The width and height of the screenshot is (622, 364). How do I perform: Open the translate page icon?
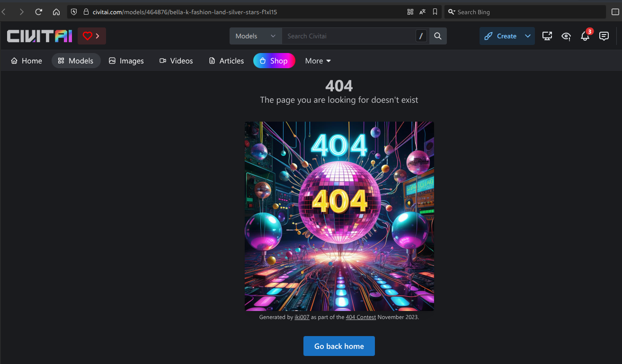(x=422, y=12)
